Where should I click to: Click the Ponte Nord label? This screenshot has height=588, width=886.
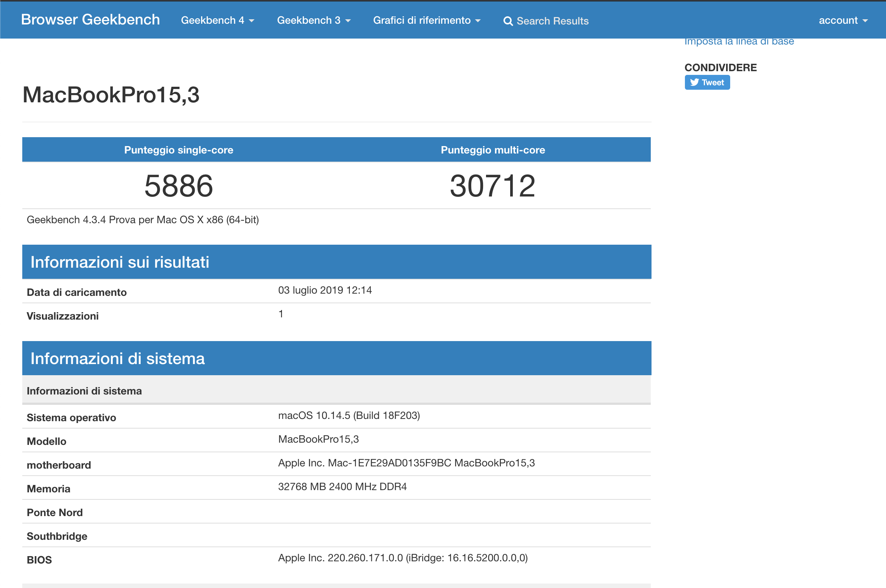pos(55,513)
